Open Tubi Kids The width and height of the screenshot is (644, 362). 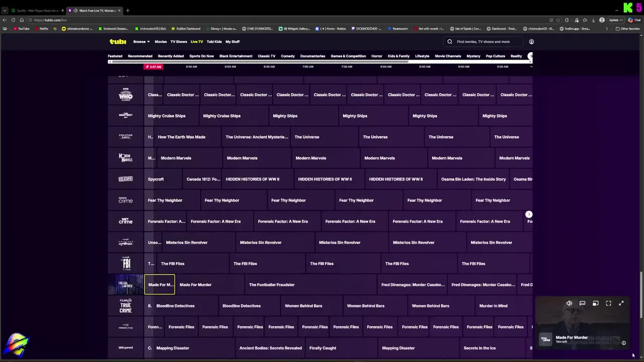pyautogui.click(x=214, y=42)
